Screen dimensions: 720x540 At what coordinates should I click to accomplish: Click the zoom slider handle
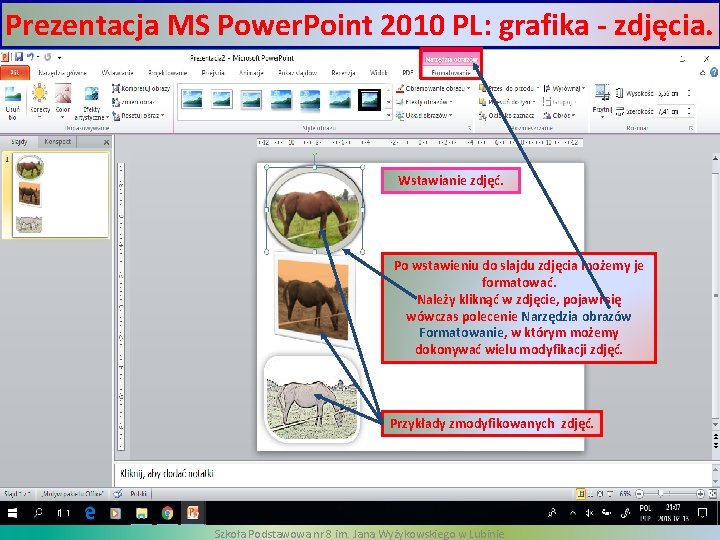[x=660, y=494]
